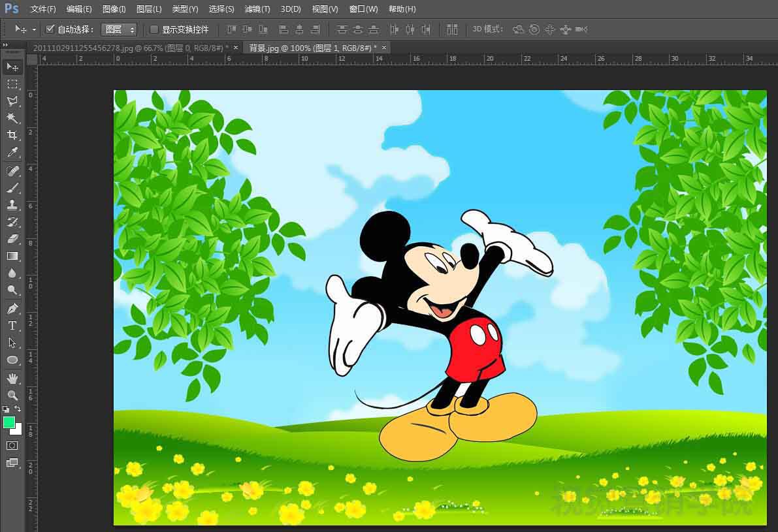Select the 3D slide mode icon
Image resolution: width=778 pixels, height=532 pixels.
pos(566,29)
